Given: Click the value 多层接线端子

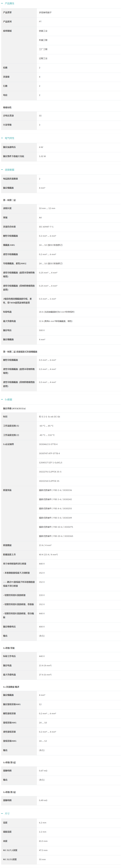Looking at the screenshot, I should (x=45, y=13).
